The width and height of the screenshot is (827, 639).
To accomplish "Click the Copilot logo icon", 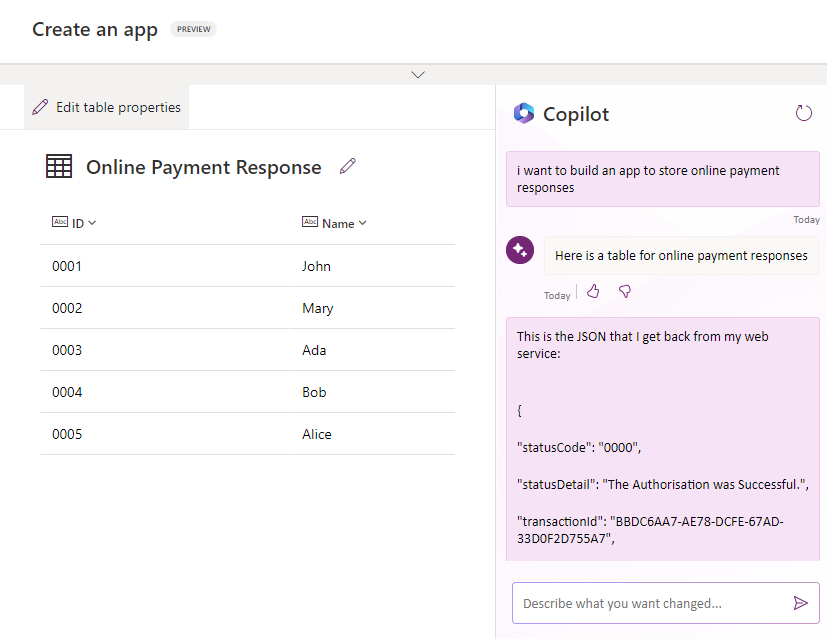I will (x=524, y=113).
